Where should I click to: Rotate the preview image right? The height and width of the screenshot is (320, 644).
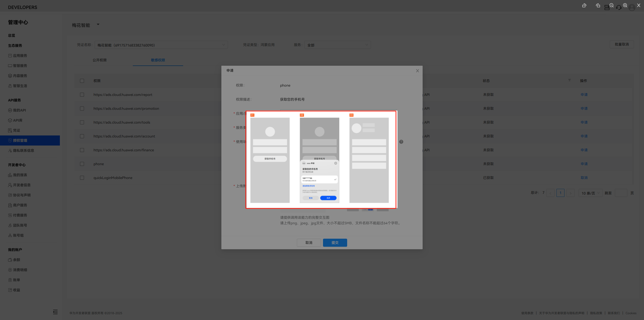coord(598,6)
